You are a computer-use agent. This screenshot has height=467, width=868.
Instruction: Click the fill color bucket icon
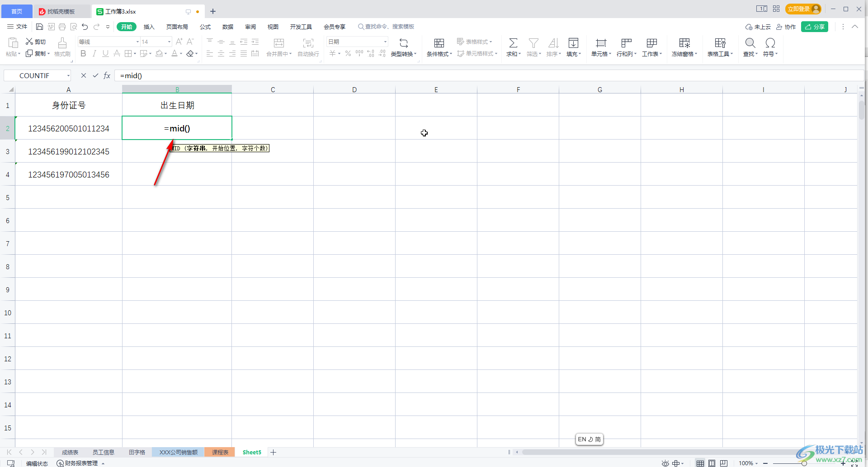(x=159, y=53)
